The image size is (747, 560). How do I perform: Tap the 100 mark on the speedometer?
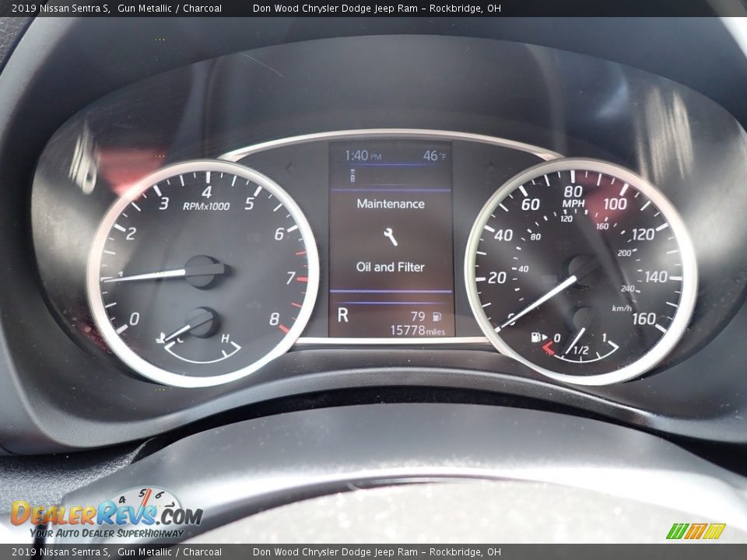pyautogui.click(x=615, y=205)
